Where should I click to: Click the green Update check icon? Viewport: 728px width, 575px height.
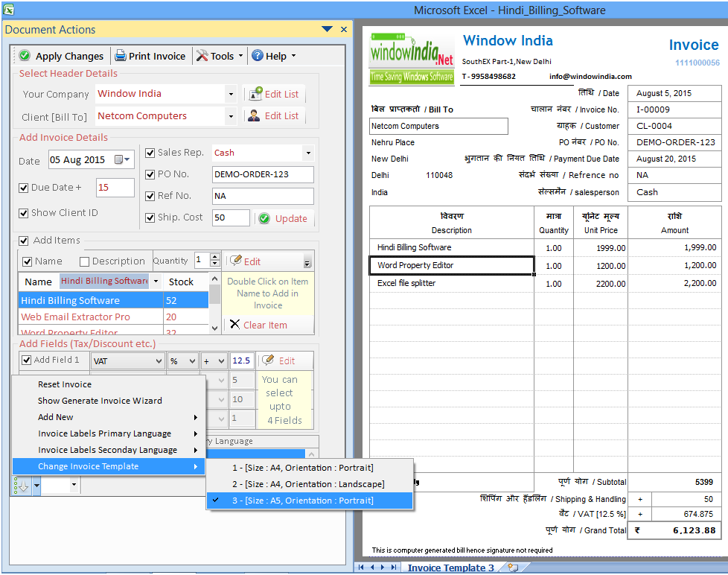[264, 218]
